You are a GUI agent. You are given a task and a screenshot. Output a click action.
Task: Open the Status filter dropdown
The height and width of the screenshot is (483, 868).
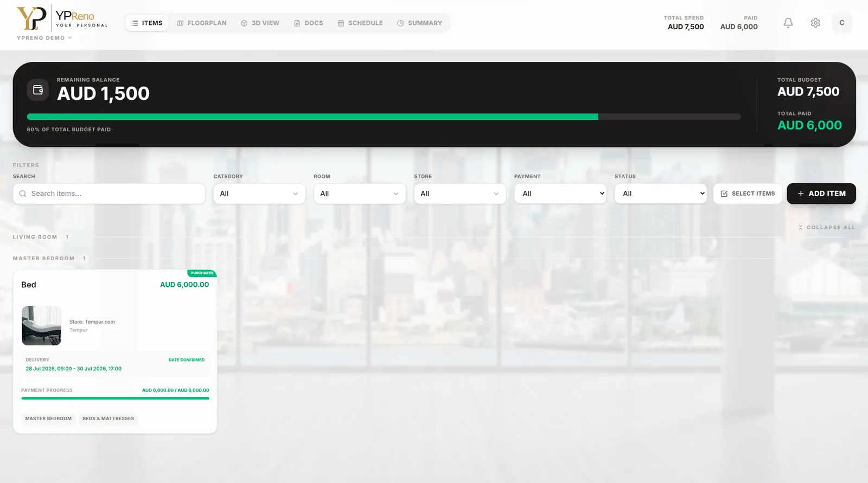[x=661, y=194]
